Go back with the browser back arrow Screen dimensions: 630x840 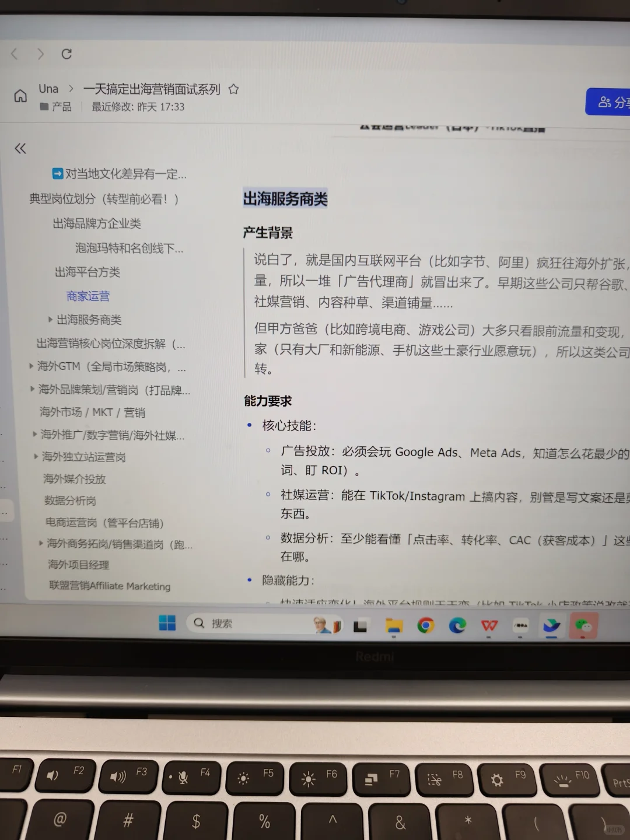click(15, 54)
